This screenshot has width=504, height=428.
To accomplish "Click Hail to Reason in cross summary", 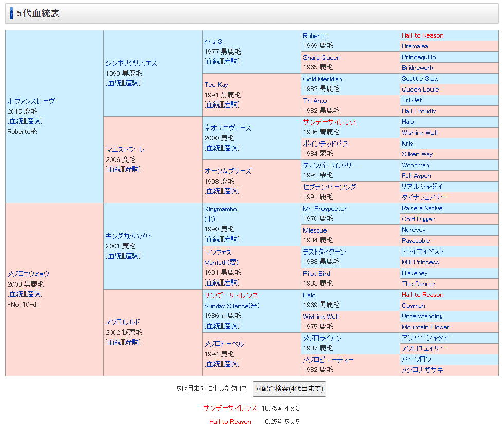I will pos(230,421).
